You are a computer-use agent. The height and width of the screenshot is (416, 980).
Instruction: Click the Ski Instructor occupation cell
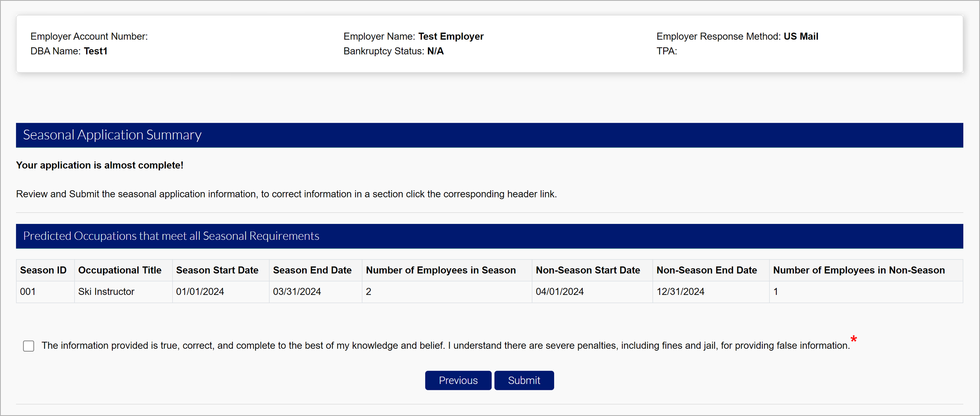(106, 292)
